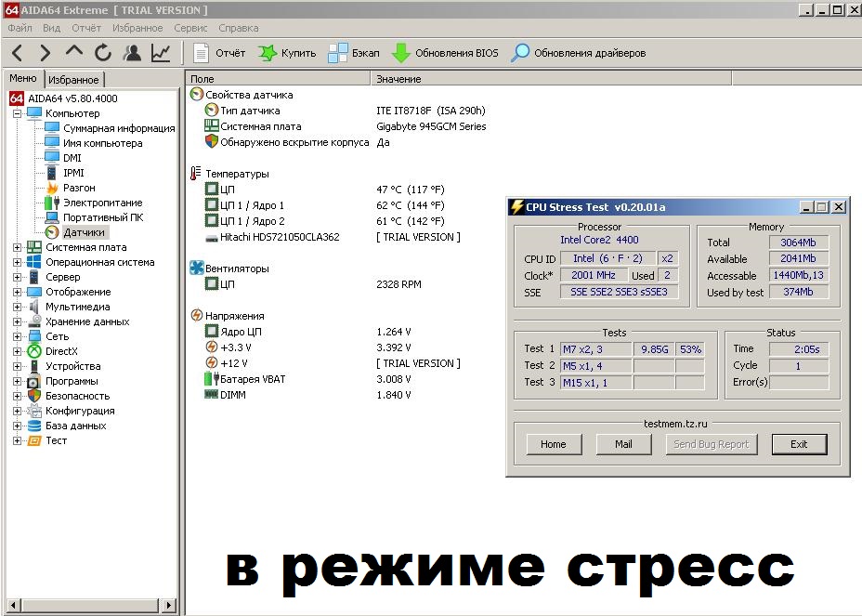Open the Отчёт menu
The height and width of the screenshot is (616, 862).
[x=86, y=28]
